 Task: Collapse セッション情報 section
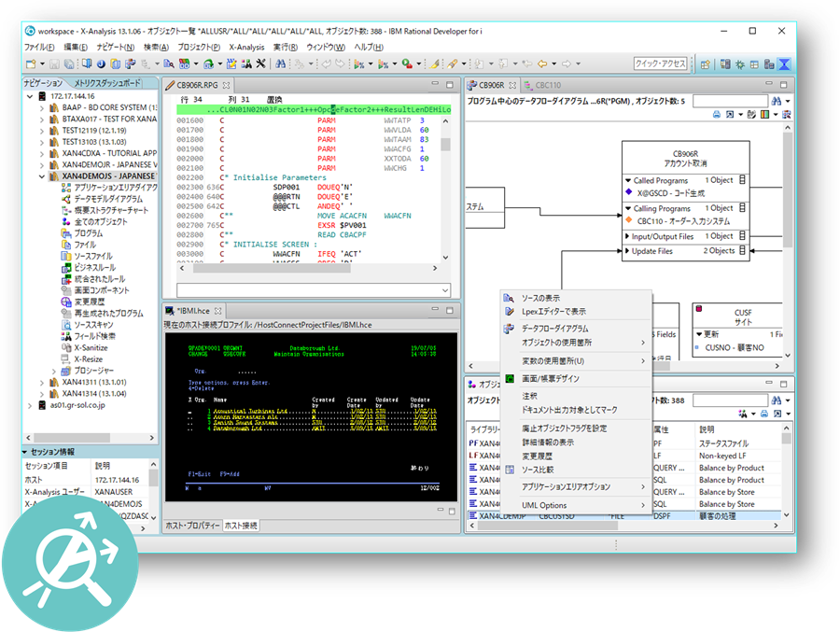click(24, 452)
